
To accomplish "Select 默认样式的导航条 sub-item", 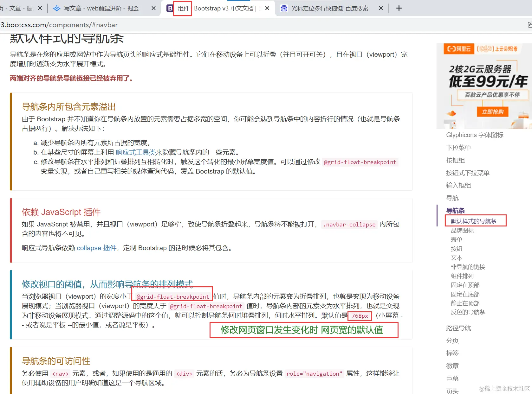I will pyautogui.click(x=474, y=221).
